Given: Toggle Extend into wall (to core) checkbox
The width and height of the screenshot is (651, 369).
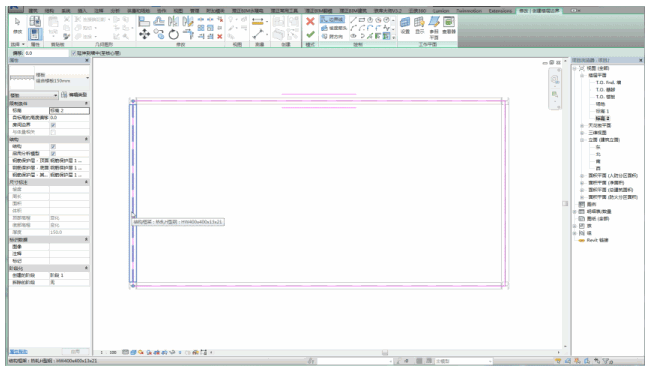Looking at the screenshot, I should [x=73, y=53].
